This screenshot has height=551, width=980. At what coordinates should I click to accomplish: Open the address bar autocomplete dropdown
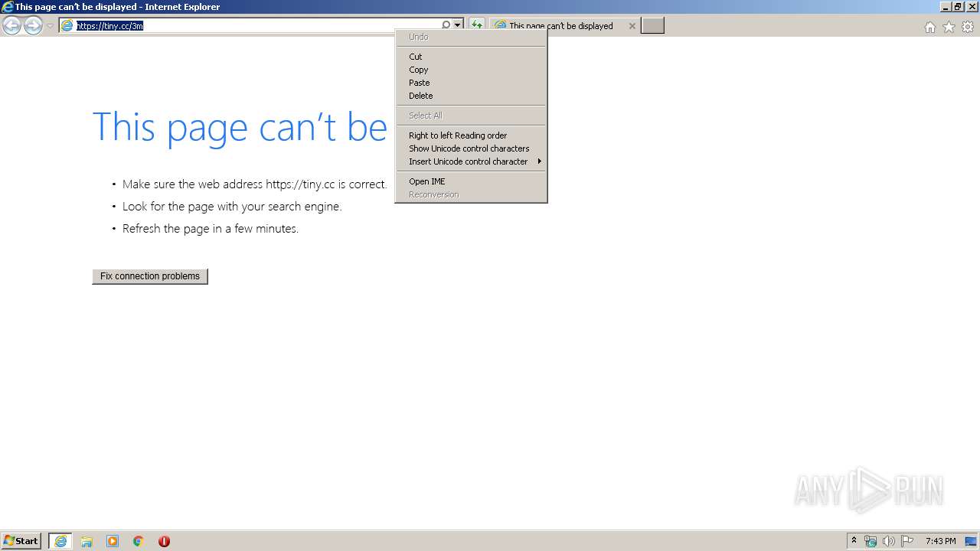458,25
